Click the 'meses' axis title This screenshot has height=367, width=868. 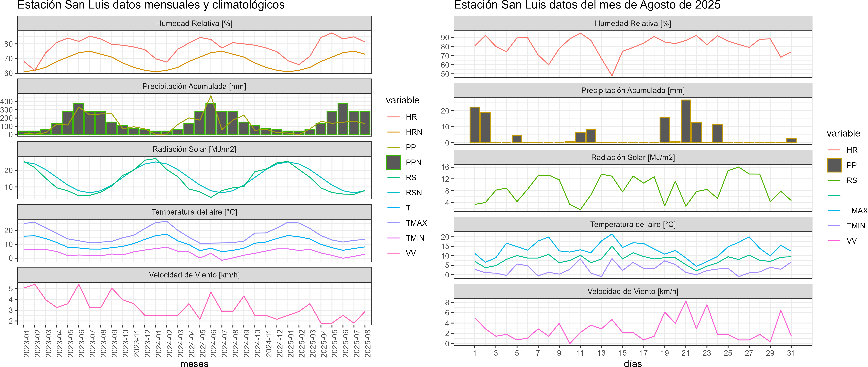click(194, 364)
